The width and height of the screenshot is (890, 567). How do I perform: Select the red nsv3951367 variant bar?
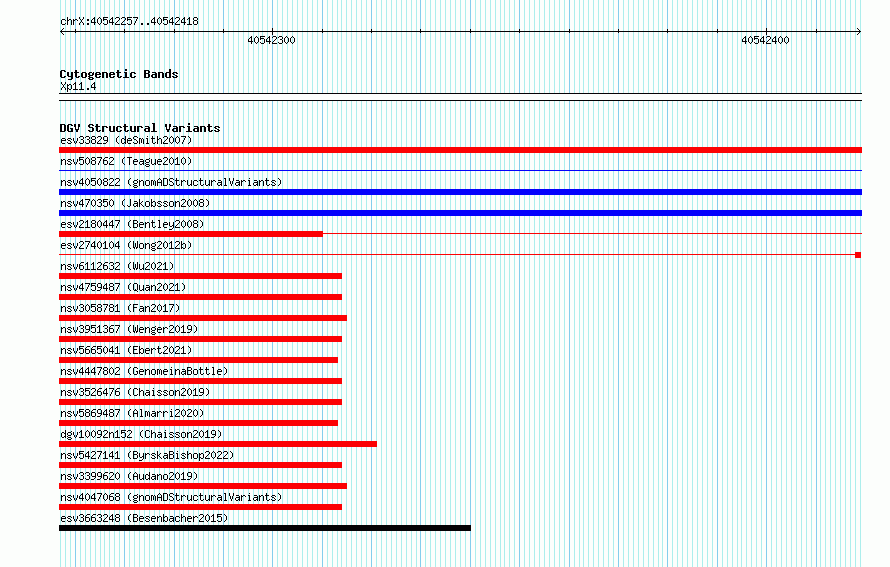200,339
